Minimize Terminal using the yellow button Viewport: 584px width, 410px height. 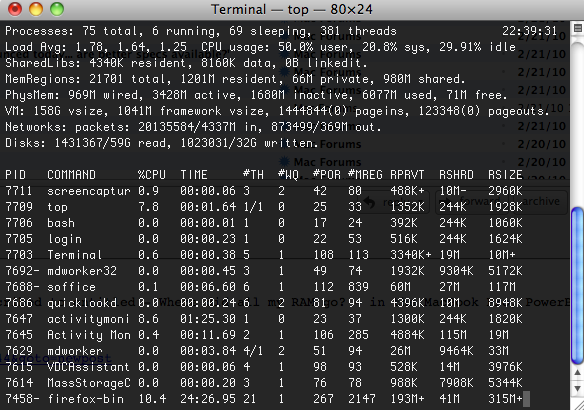click(x=36, y=9)
